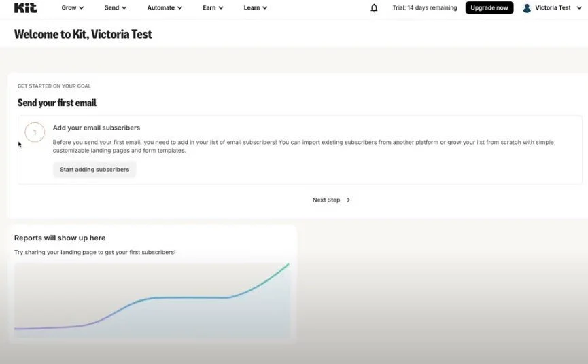The image size is (588, 364).
Task: Click 'GET STARTED ON YOUR GOAL' label
Action: pyautogui.click(x=54, y=86)
